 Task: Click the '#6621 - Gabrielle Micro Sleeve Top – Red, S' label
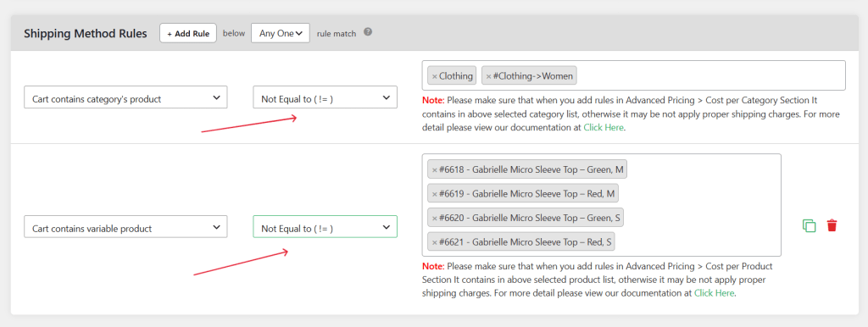coord(526,241)
